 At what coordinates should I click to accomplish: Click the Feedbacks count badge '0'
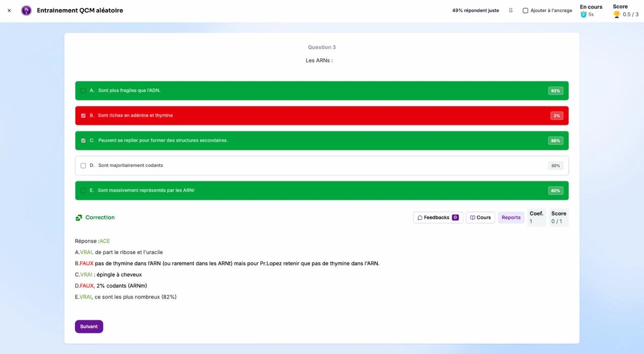455,218
